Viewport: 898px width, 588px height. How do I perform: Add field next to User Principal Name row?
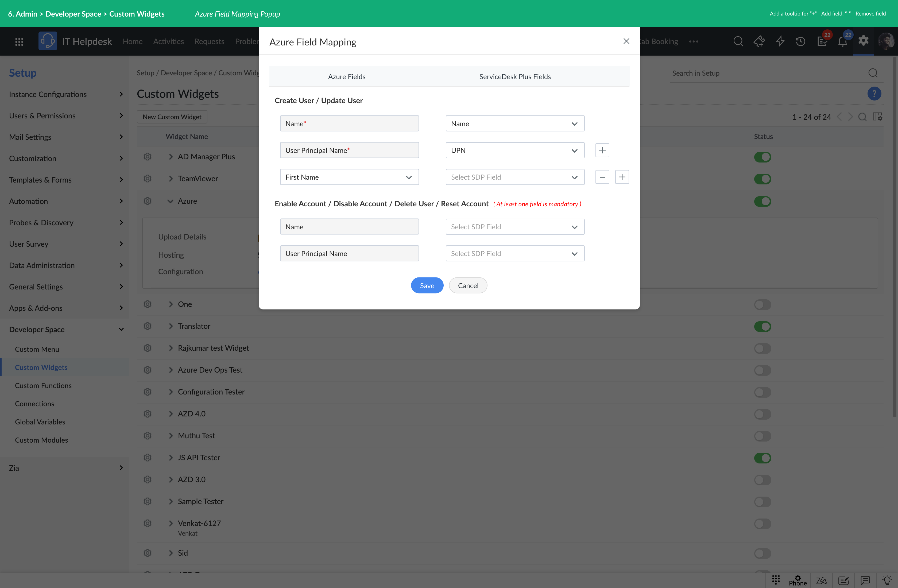(x=602, y=150)
